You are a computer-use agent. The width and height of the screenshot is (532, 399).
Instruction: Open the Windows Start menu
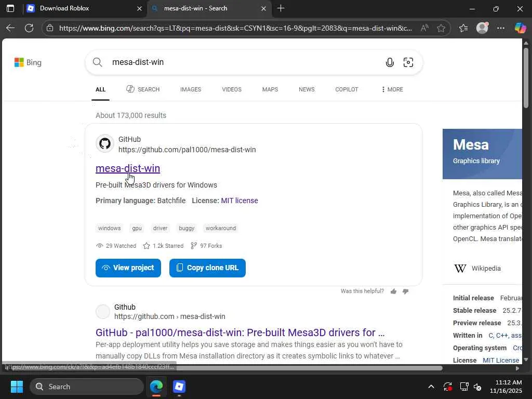[x=17, y=387]
